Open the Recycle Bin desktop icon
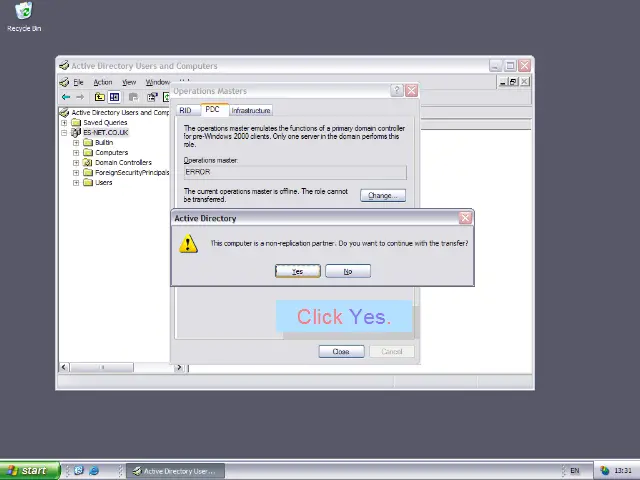The image size is (640, 480). point(24,17)
